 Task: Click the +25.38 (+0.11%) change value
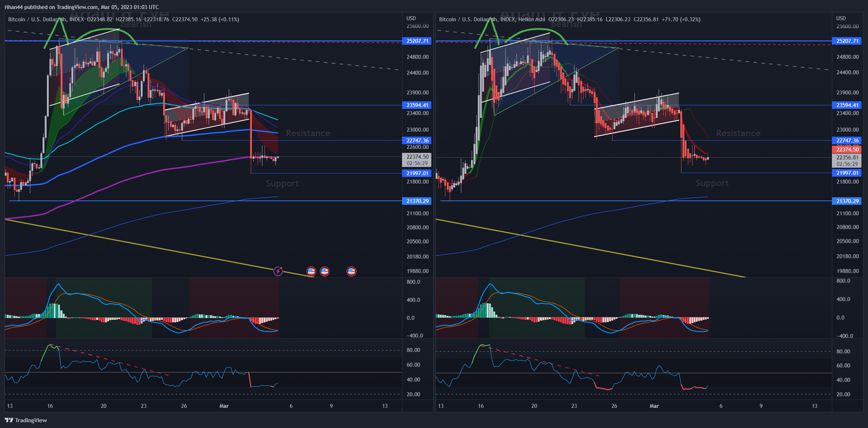tap(220, 19)
